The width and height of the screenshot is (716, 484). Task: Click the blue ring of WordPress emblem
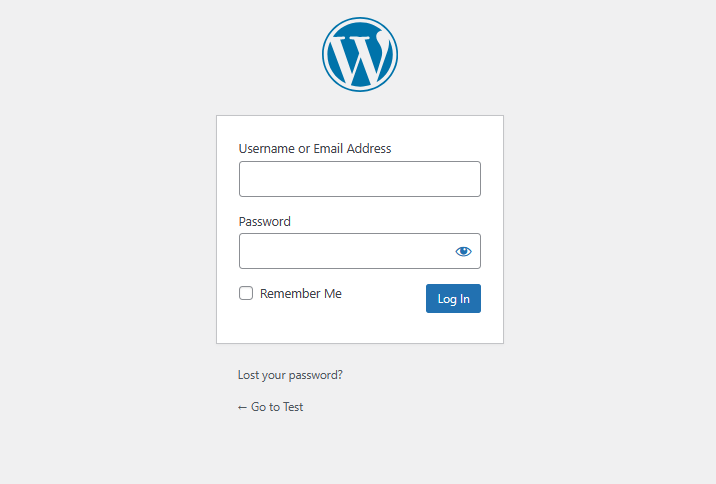360,19
